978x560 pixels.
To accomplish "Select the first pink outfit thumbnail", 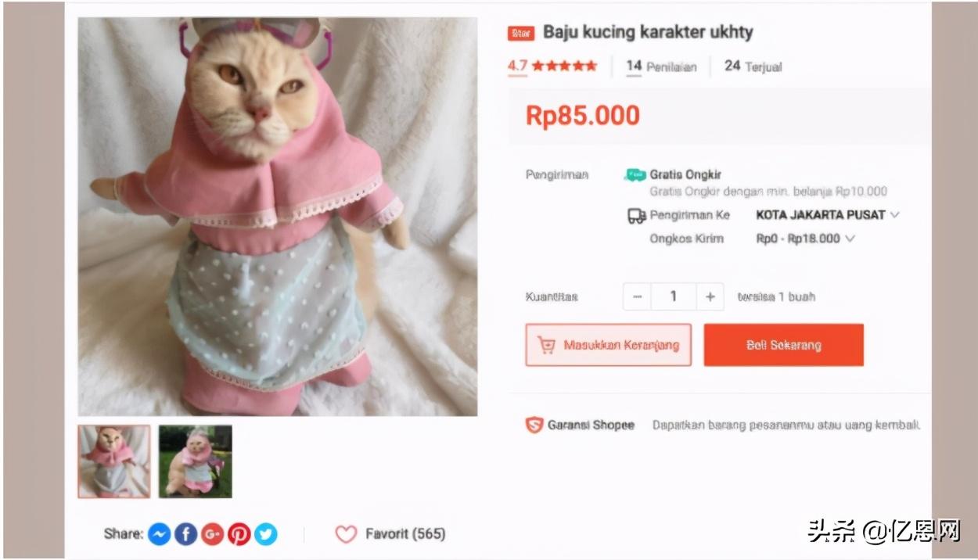I will [x=114, y=461].
